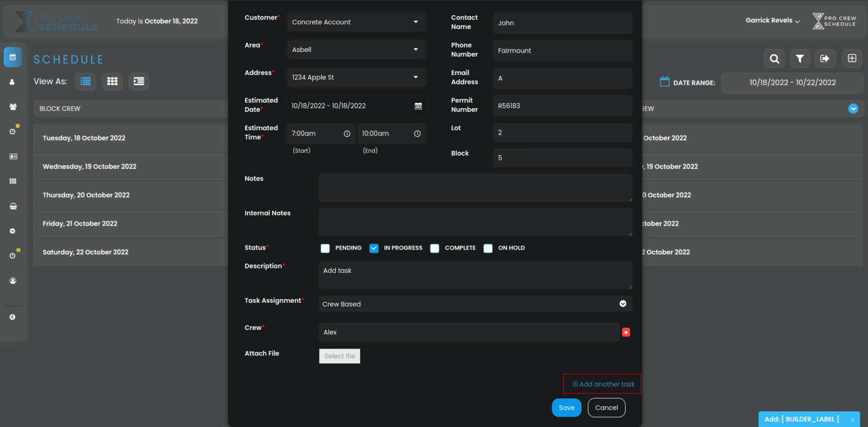Image resolution: width=868 pixels, height=427 pixels.
Task: Open the calendar schedule sidebar icon
Action: pos(12,57)
